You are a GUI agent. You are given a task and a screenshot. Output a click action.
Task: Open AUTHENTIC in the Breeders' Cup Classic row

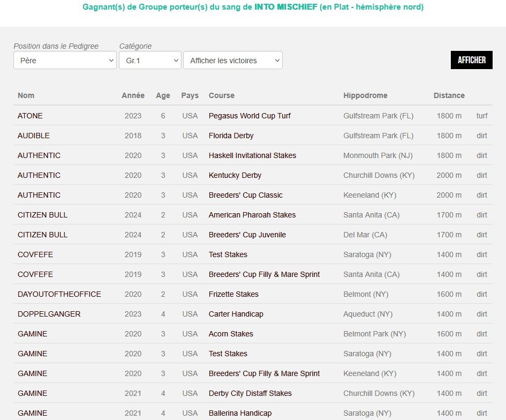(x=39, y=195)
